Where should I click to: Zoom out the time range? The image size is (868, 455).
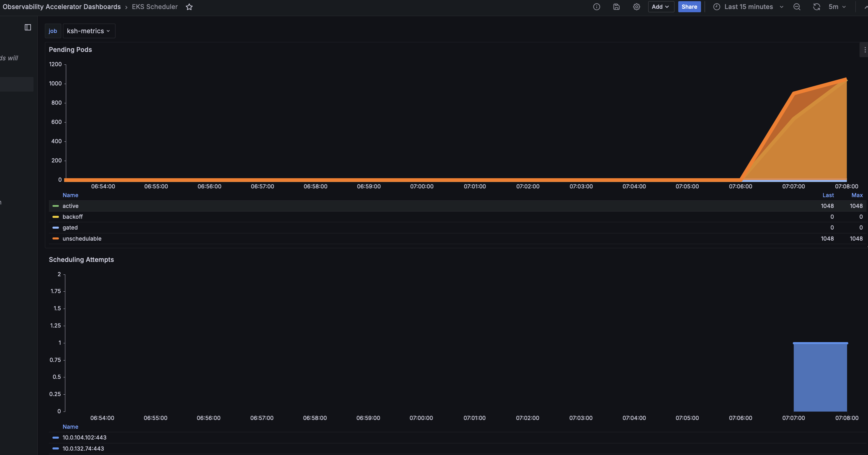coord(797,7)
